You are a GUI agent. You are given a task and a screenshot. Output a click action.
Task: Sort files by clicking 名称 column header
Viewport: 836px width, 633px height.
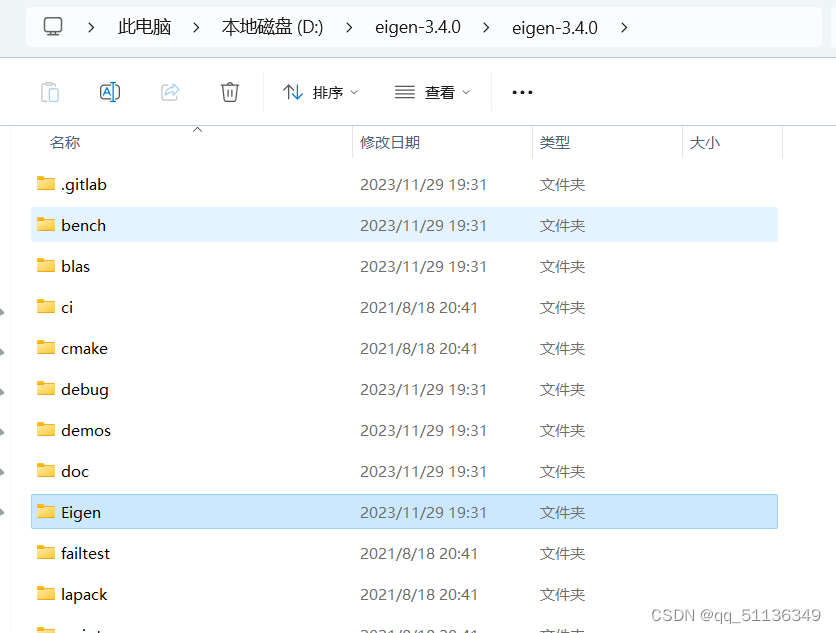[64, 142]
